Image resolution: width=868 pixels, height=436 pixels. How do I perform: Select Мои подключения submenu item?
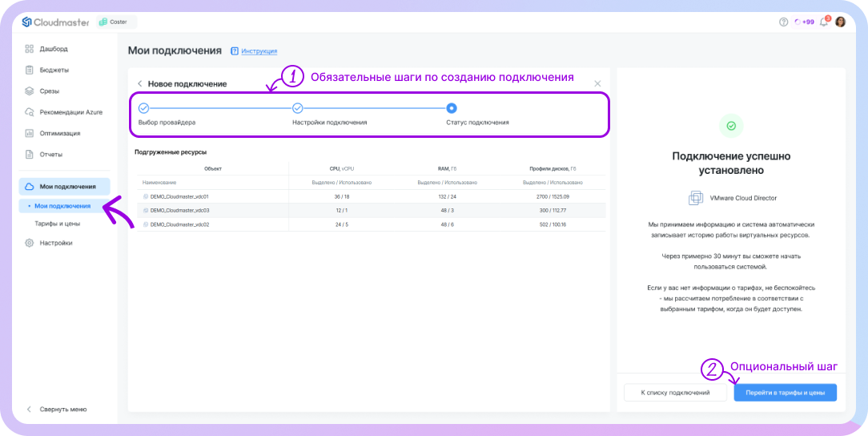tap(62, 206)
